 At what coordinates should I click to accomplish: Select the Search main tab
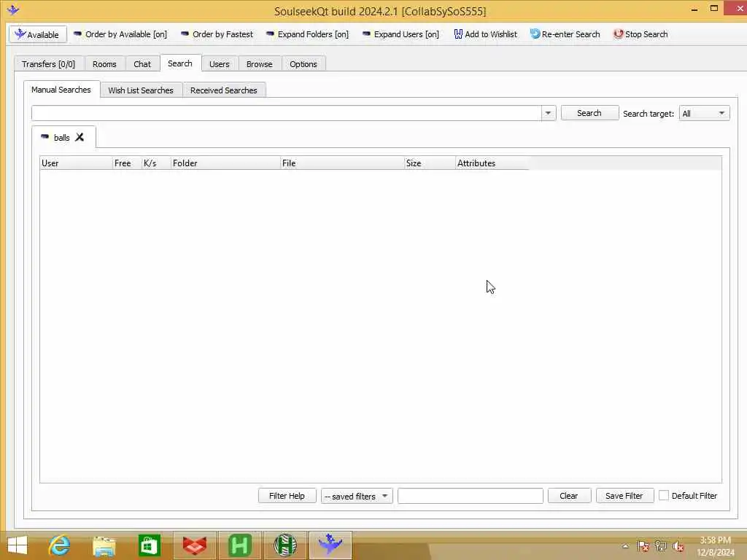pyautogui.click(x=180, y=63)
